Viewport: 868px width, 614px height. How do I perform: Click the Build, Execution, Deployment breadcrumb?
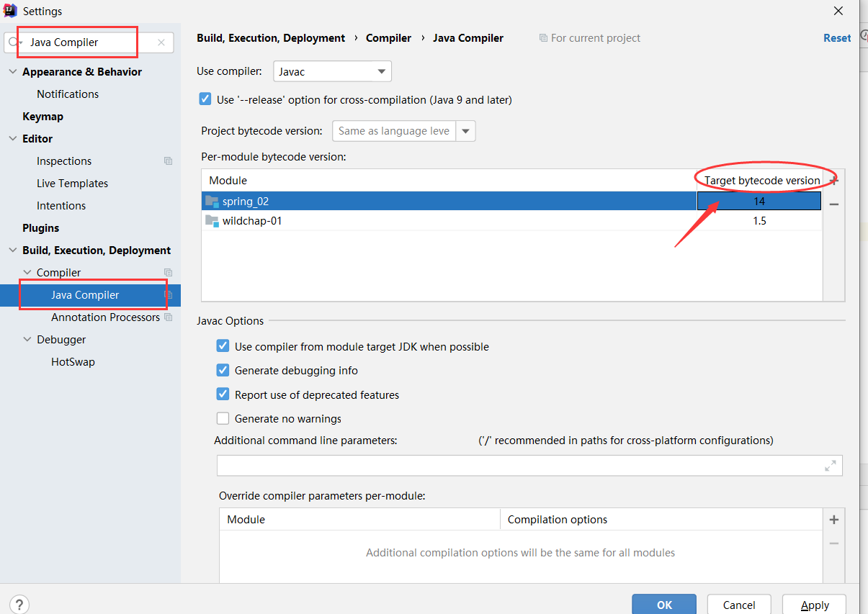pos(271,38)
